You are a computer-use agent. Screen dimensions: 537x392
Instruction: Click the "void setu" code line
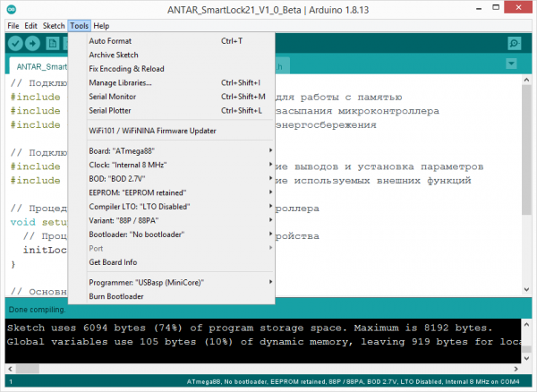[38, 222]
